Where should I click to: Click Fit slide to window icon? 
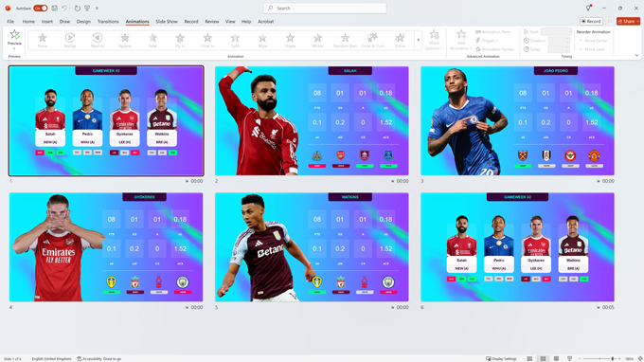coord(640,359)
